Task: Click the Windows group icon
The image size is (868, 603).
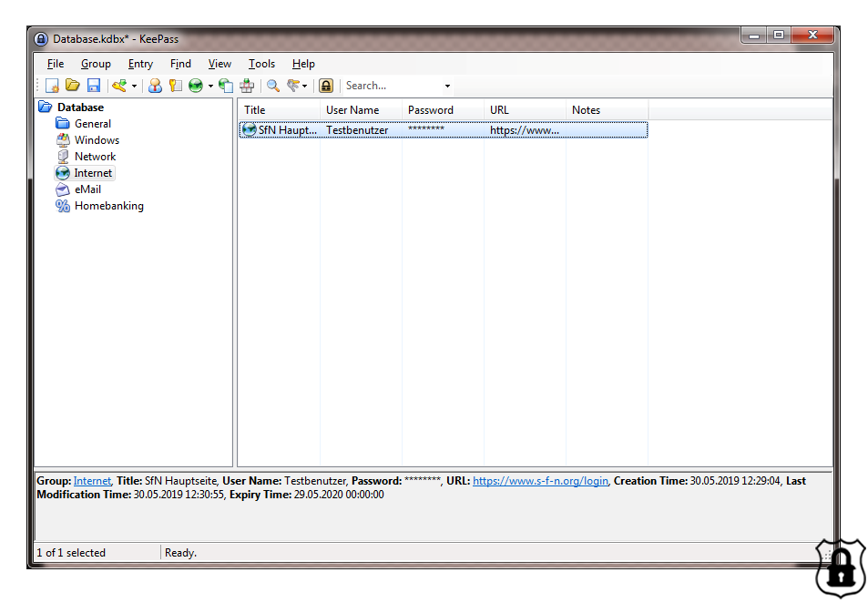Action: click(x=63, y=140)
